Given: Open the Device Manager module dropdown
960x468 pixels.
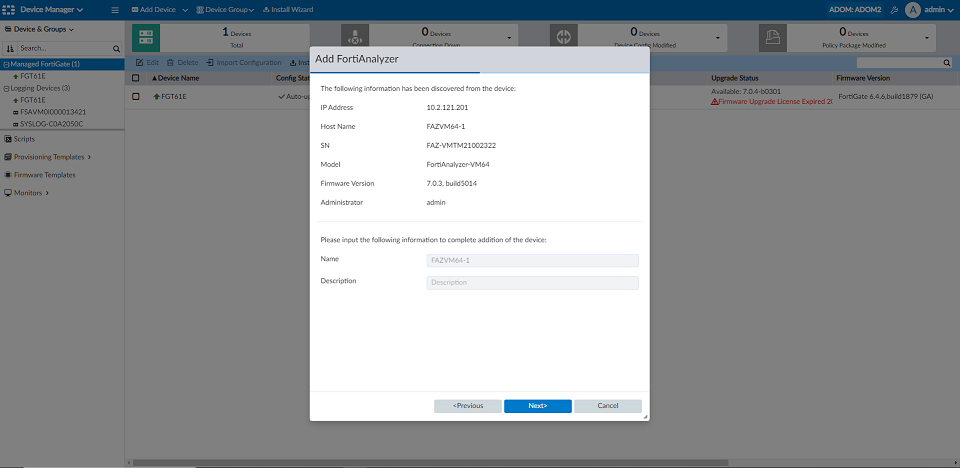Looking at the screenshot, I should tap(52, 10).
